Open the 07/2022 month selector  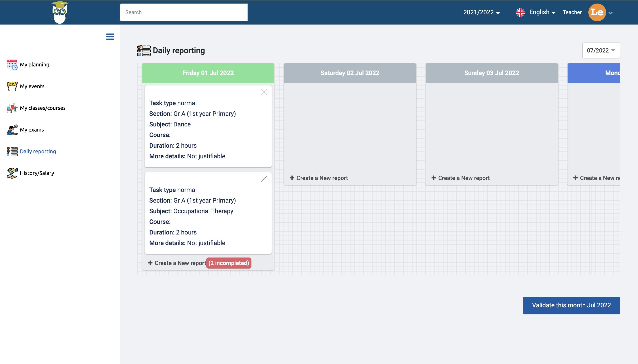pos(601,50)
